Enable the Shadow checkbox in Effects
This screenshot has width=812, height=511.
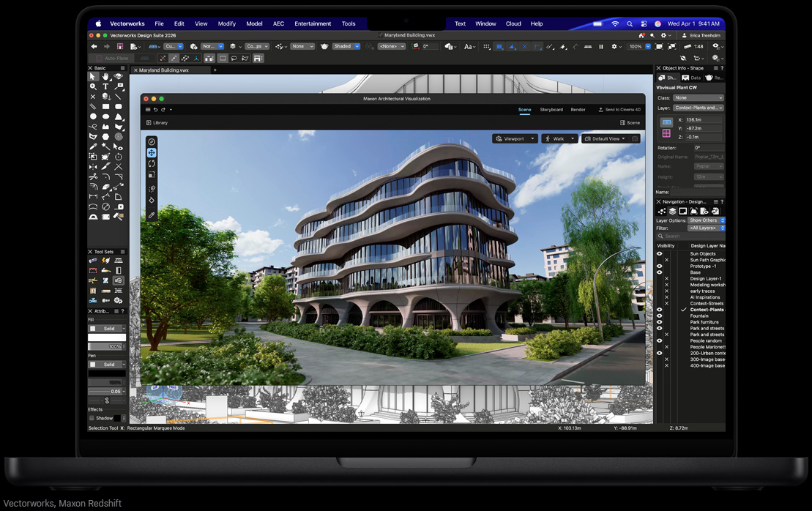pos(92,418)
